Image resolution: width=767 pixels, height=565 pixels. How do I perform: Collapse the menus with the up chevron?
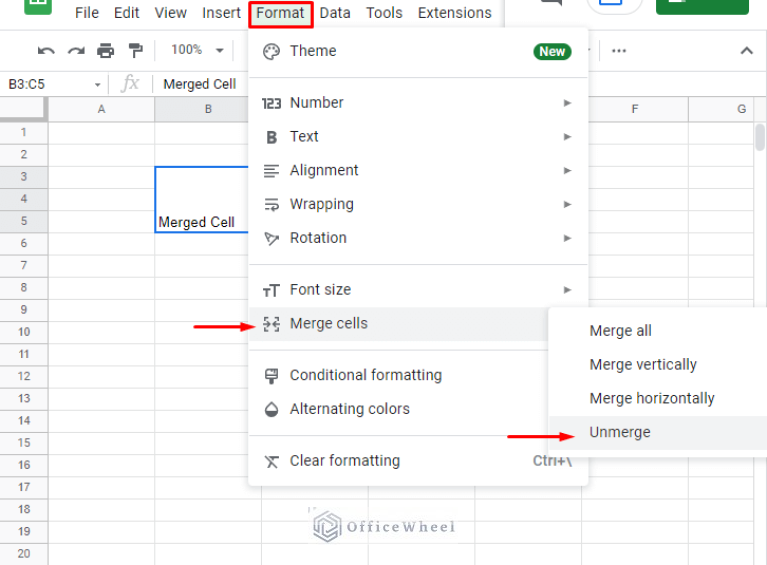click(746, 51)
